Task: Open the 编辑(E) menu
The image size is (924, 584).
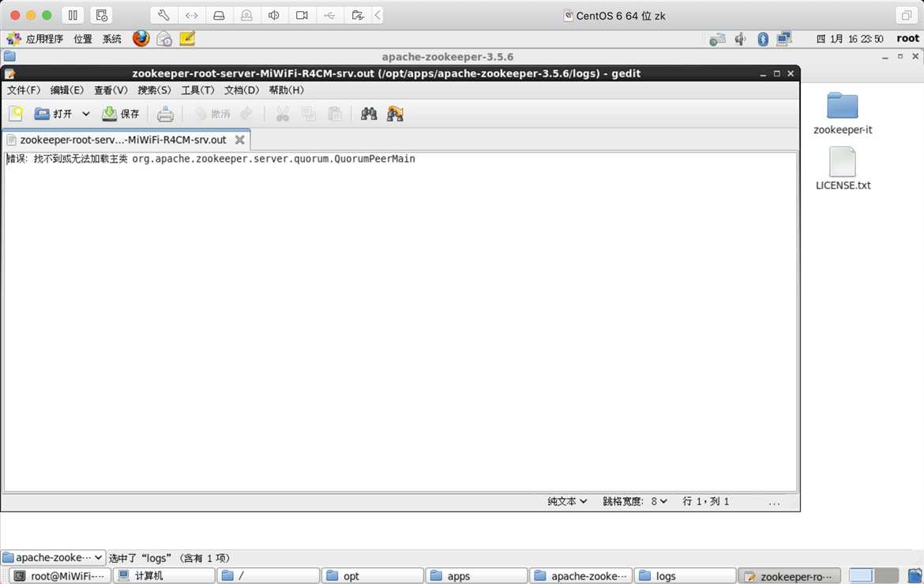Action: click(67, 90)
